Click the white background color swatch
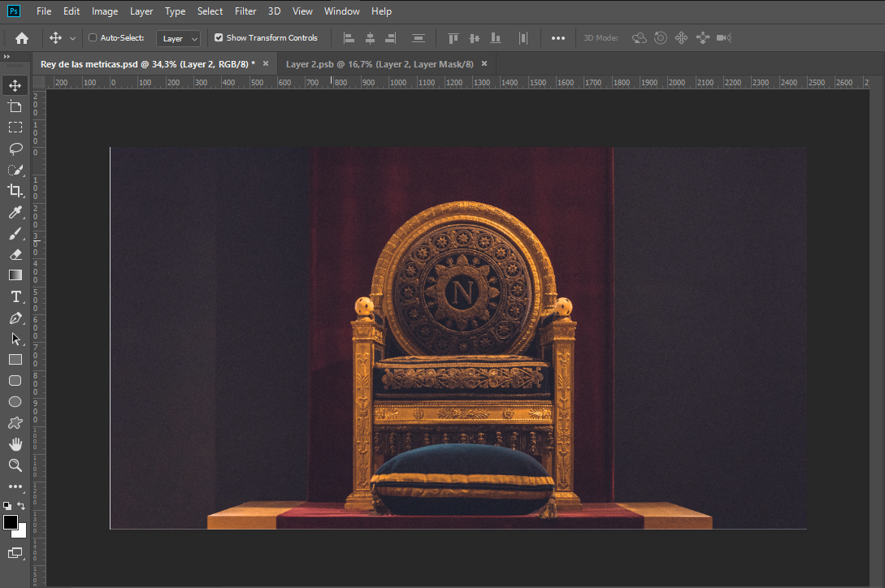The image size is (885, 588). click(x=21, y=534)
